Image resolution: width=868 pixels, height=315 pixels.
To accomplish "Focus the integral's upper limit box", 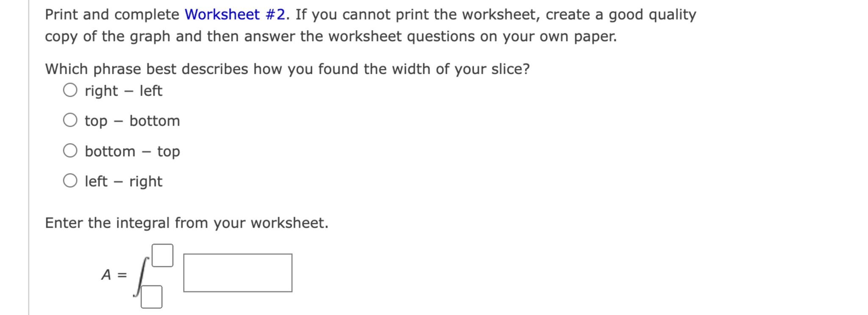I will point(163,255).
